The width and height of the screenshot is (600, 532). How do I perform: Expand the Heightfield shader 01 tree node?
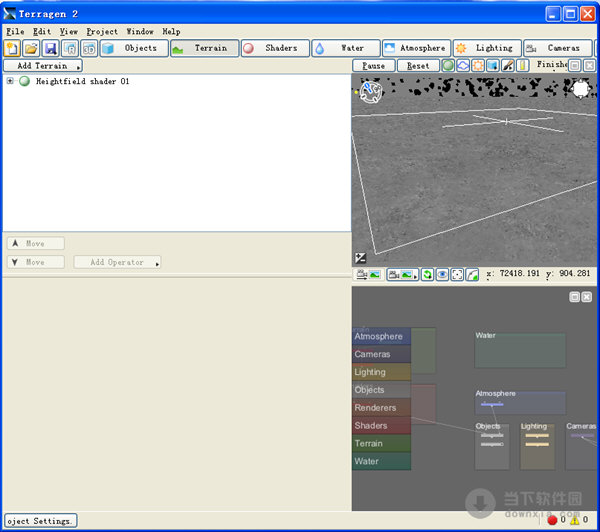pos(10,81)
